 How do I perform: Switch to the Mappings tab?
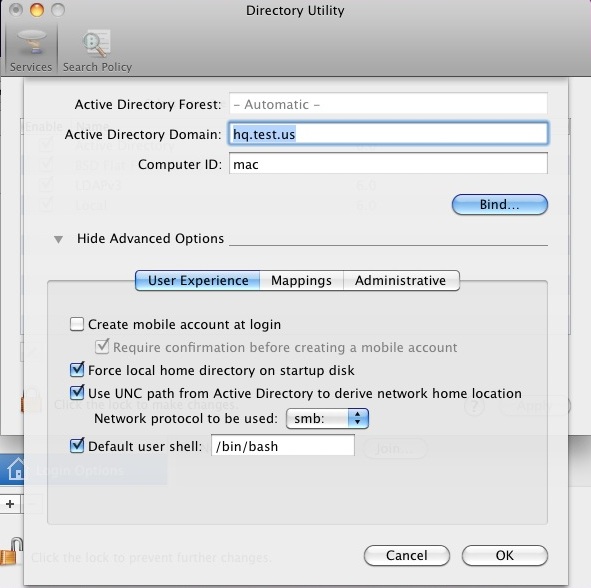[301, 280]
